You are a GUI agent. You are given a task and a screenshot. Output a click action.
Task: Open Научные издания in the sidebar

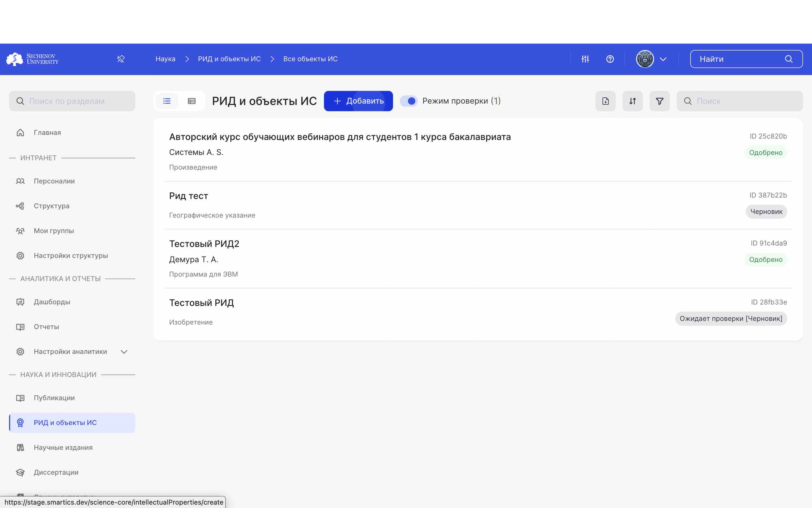72,448
